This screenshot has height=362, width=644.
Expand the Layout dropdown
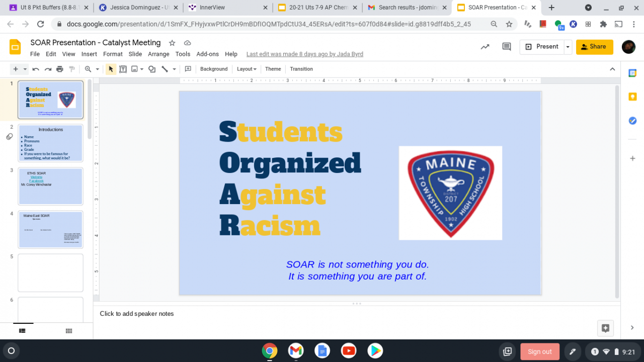click(x=247, y=69)
